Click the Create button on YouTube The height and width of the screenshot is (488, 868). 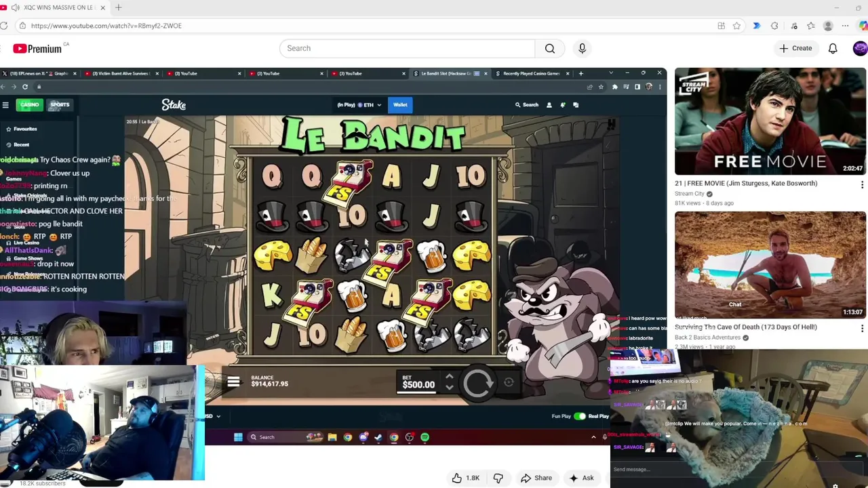coord(795,48)
